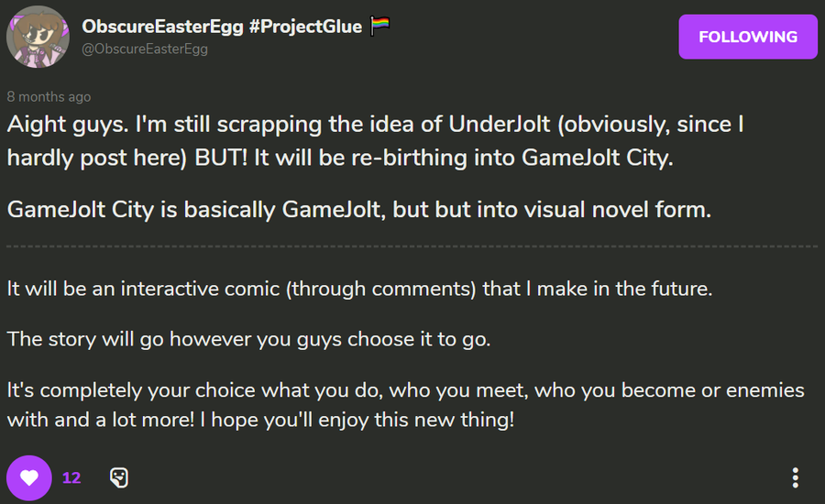This screenshot has width=825, height=504.
Task: Click the "Aight guys" opening paragraph
Action: point(375,141)
